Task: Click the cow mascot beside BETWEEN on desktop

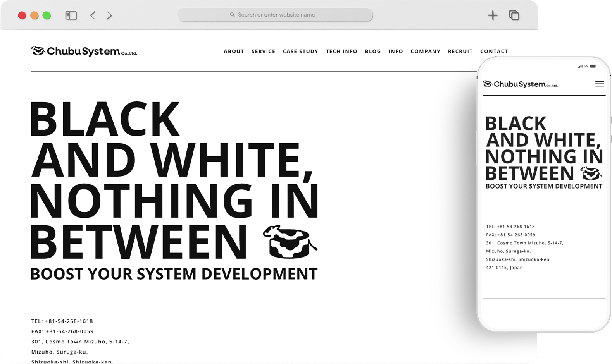Action: tap(290, 242)
